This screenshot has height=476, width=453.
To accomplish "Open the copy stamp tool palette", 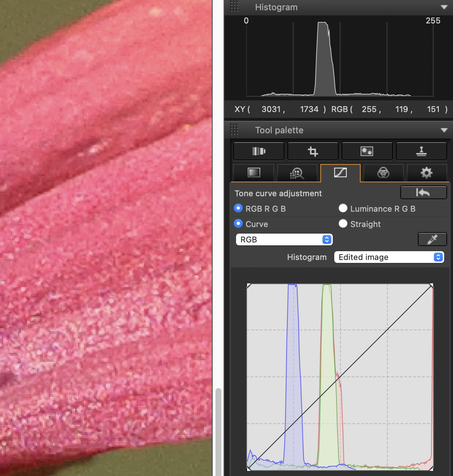I will 421,151.
